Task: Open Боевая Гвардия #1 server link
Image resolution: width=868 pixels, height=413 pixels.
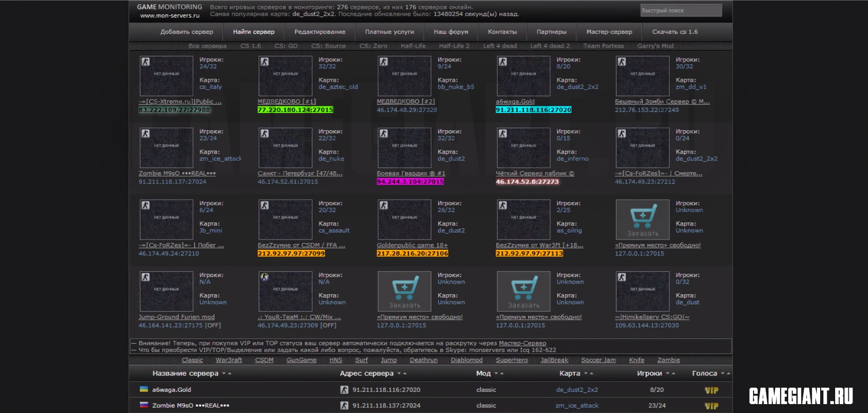Action: pyautogui.click(x=411, y=173)
